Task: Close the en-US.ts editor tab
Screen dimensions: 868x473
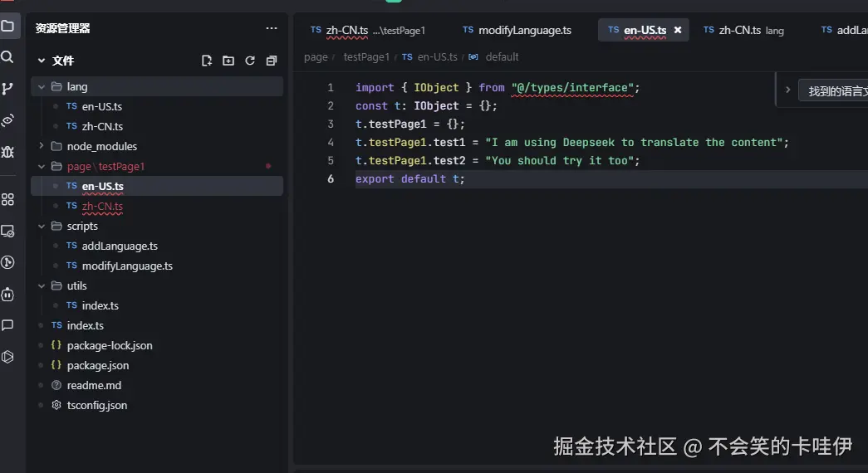Action: 678,30
